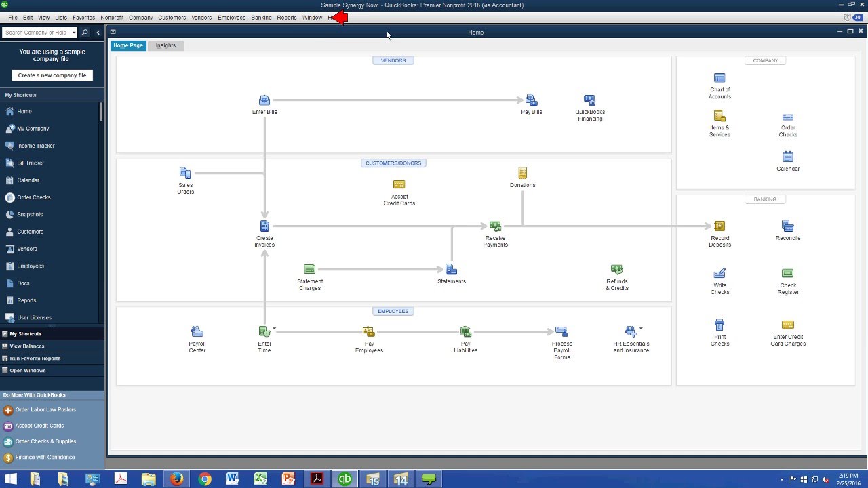
Task: Click the sidebar shortcuts scrollbar
Action: (102, 113)
